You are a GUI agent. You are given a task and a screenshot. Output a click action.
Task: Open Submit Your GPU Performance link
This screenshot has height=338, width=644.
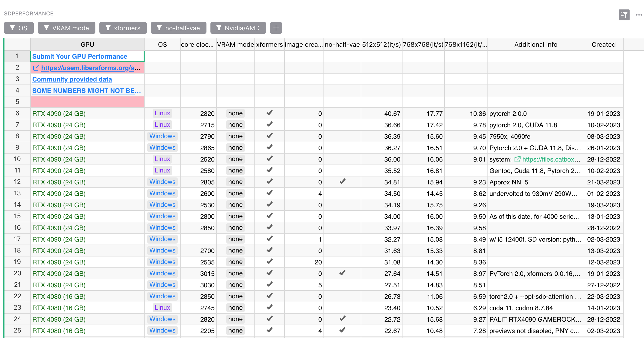[80, 56]
